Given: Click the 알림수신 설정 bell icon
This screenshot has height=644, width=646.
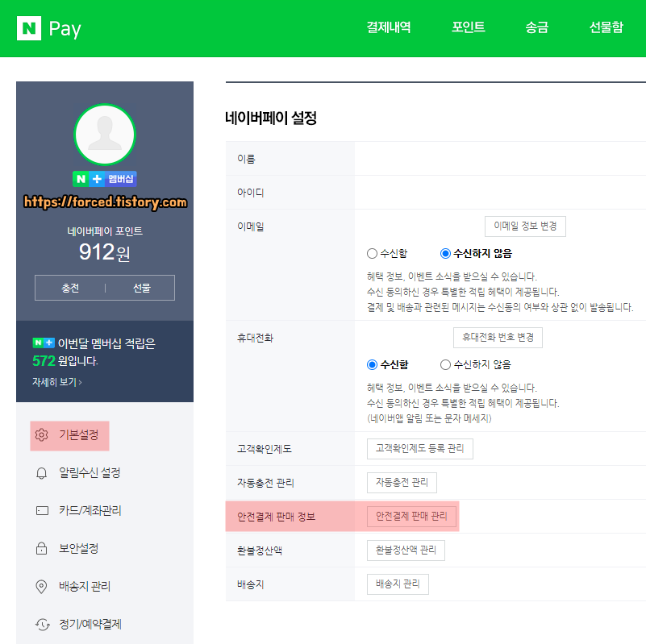Looking at the screenshot, I should (x=42, y=473).
